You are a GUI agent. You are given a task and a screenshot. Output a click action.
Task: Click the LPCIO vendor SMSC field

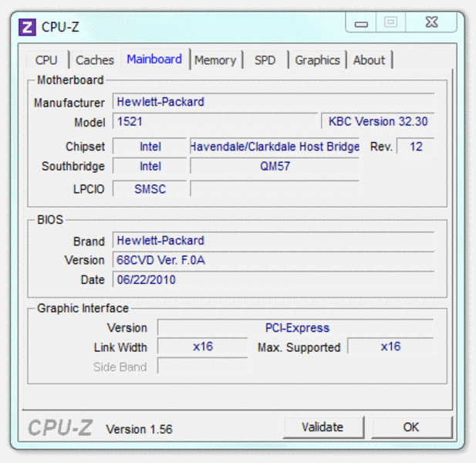coord(150,189)
